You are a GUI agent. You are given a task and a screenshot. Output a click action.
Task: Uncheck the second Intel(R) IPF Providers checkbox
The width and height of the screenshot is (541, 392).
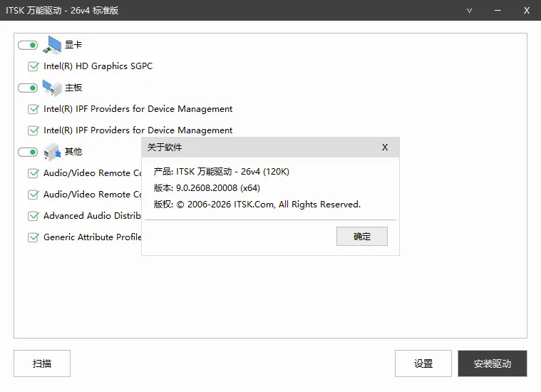[33, 130]
